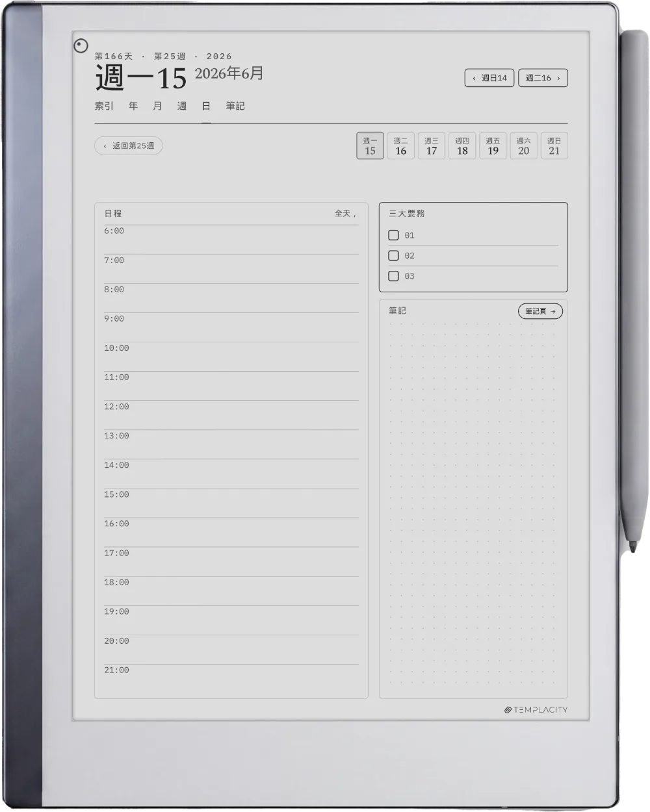The width and height of the screenshot is (650, 812).
Task: Click the 2026年6月 month heading
Action: [229, 73]
